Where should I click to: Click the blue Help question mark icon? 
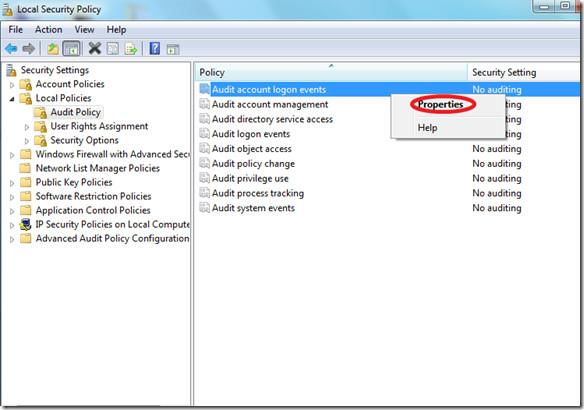[155, 48]
